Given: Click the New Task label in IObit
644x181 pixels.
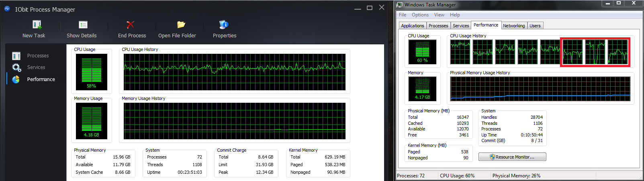Looking at the screenshot, I should 34,36.
